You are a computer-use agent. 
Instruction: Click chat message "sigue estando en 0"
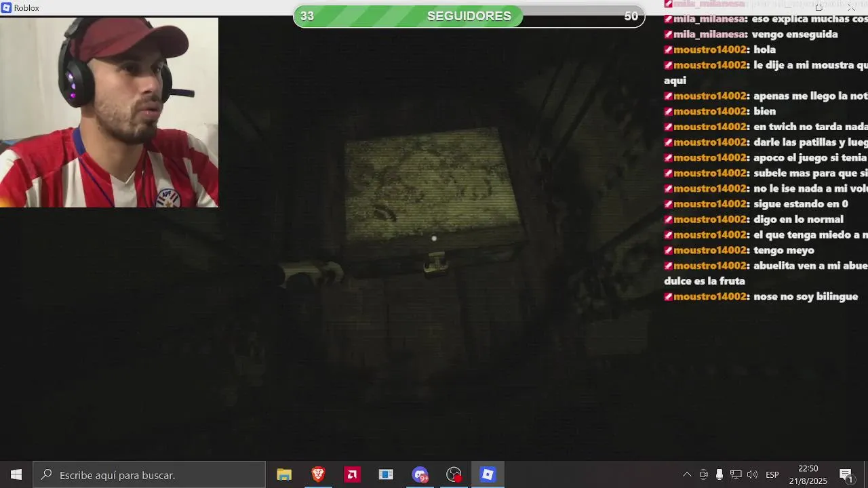[x=801, y=203]
